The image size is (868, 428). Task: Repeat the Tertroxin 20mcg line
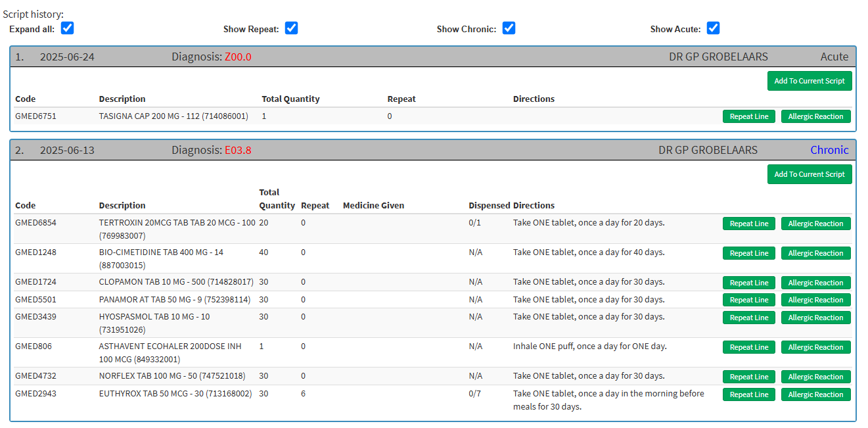748,224
